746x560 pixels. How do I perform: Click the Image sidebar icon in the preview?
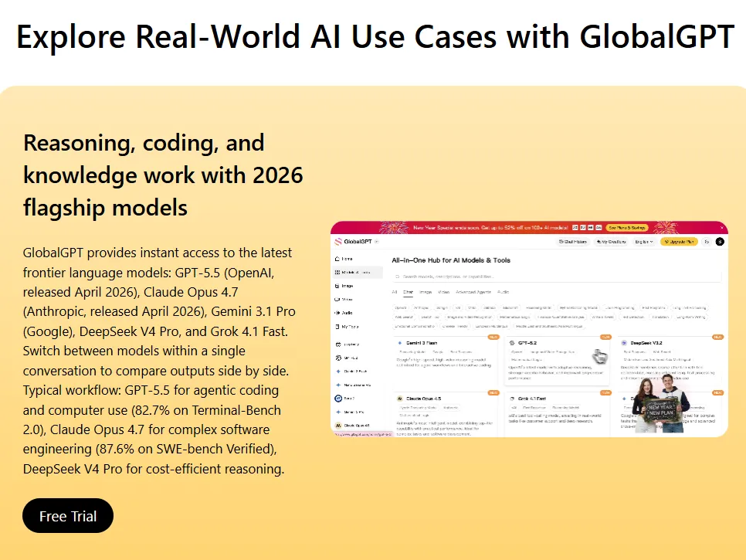coord(337,286)
